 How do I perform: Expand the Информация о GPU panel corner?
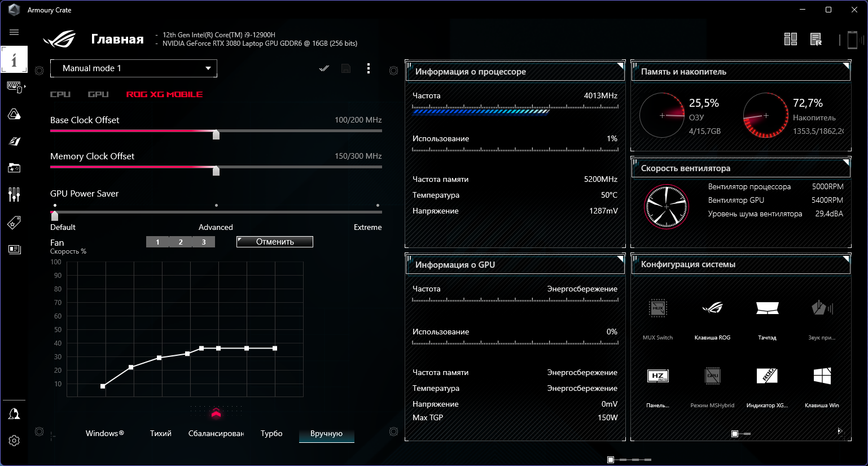pos(620,259)
